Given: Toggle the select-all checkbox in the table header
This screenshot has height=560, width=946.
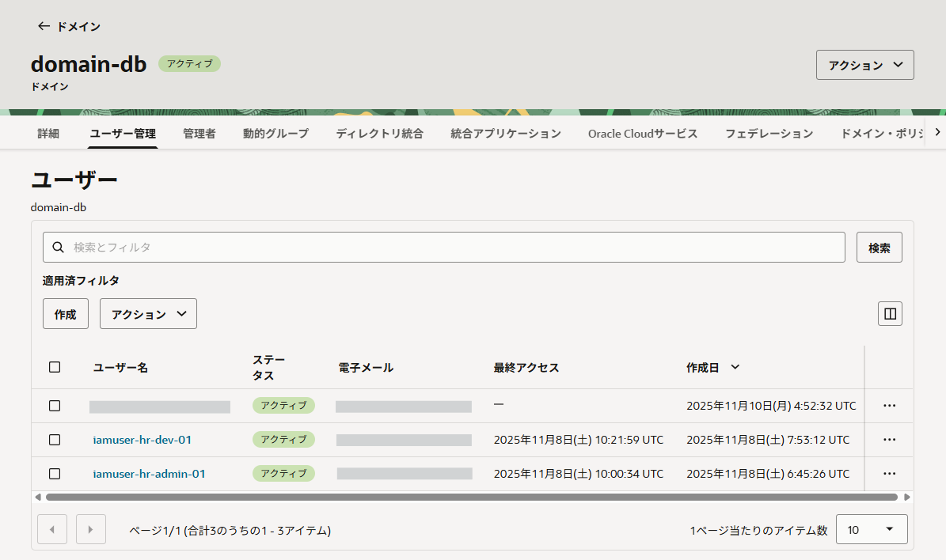Looking at the screenshot, I should [55, 366].
